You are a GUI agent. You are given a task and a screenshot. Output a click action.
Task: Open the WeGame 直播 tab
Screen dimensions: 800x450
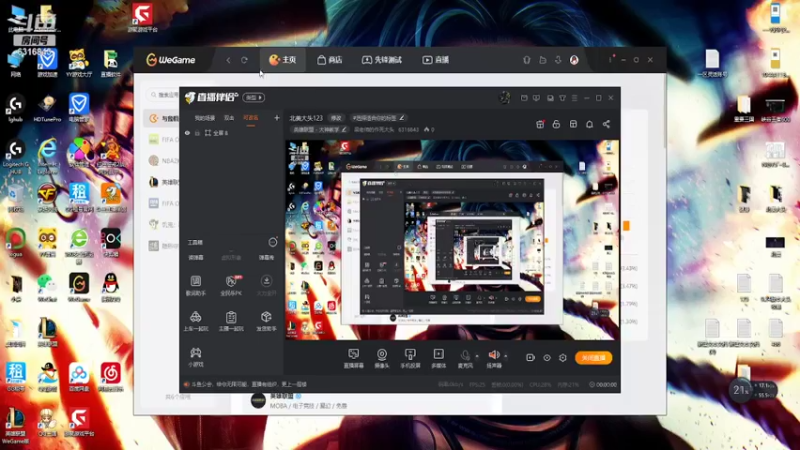coord(436,60)
